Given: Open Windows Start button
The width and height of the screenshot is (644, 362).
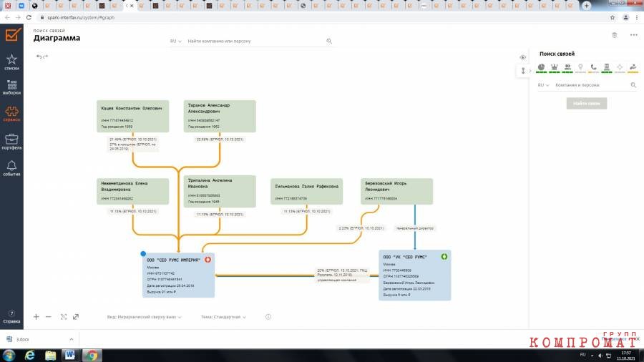Looking at the screenshot, I should pyautogui.click(x=9, y=356).
